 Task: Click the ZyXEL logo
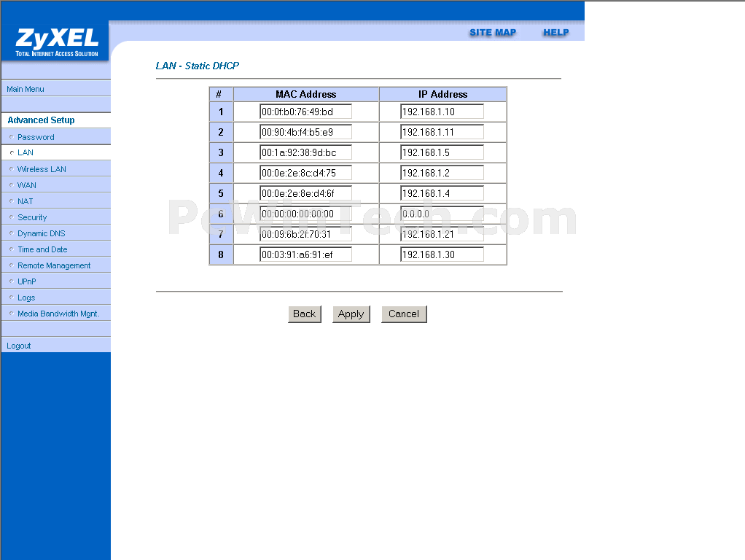56,42
